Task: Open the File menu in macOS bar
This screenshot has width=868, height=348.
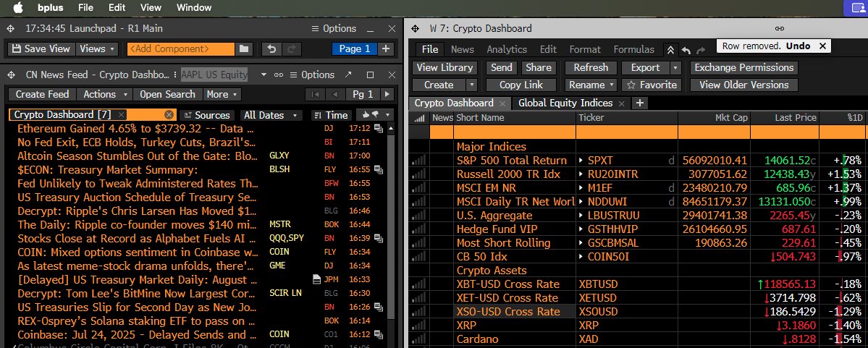Action: [86, 7]
